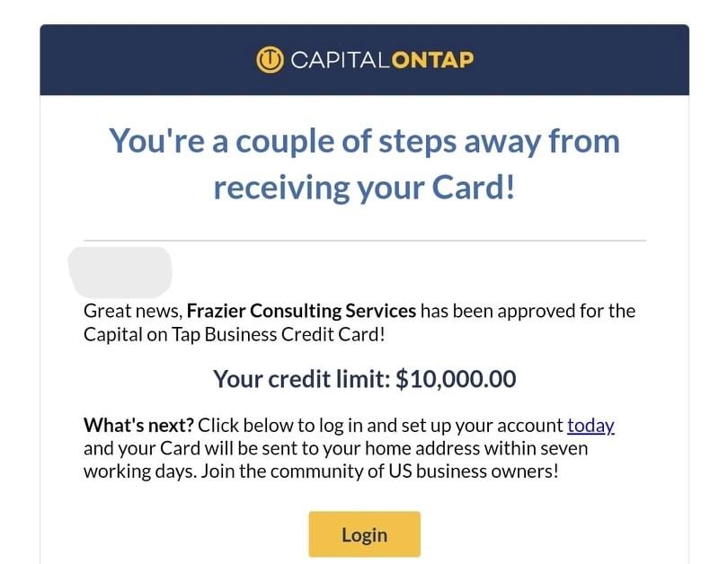728x564 pixels.
Task: Click the "Great news" opening text
Action: (132, 312)
